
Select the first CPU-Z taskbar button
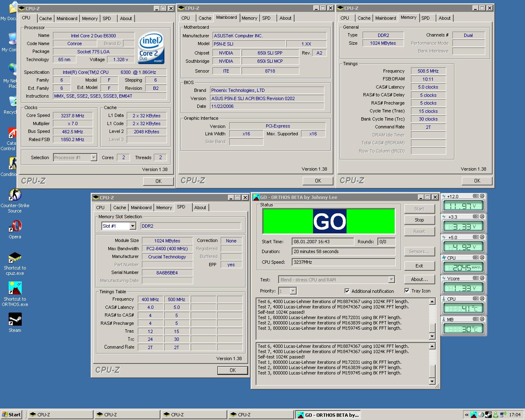point(61,415)
